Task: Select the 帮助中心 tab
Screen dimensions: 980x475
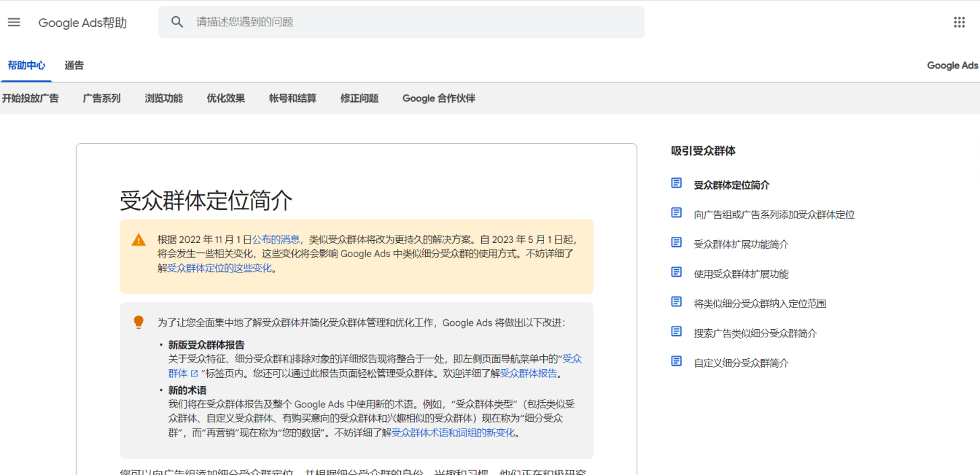Action: (x=26, y=65)
